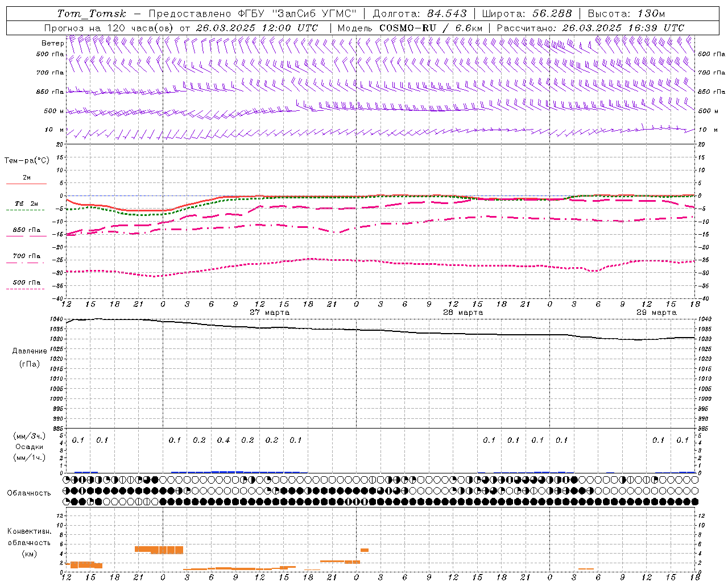
Task: Click the (гПа) pressure unit label
Action: 30,364
